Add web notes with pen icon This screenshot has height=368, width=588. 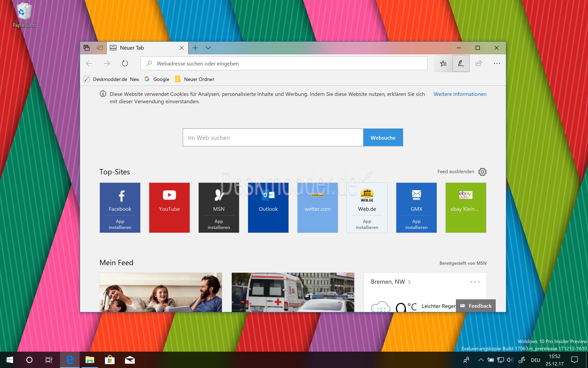461,64
